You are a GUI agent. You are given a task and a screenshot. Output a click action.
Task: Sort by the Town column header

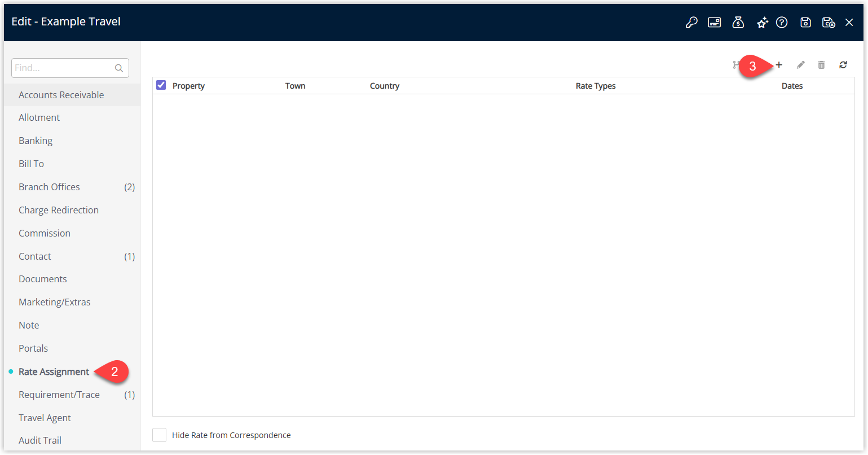pyautogui.click(x=295, y=86)
